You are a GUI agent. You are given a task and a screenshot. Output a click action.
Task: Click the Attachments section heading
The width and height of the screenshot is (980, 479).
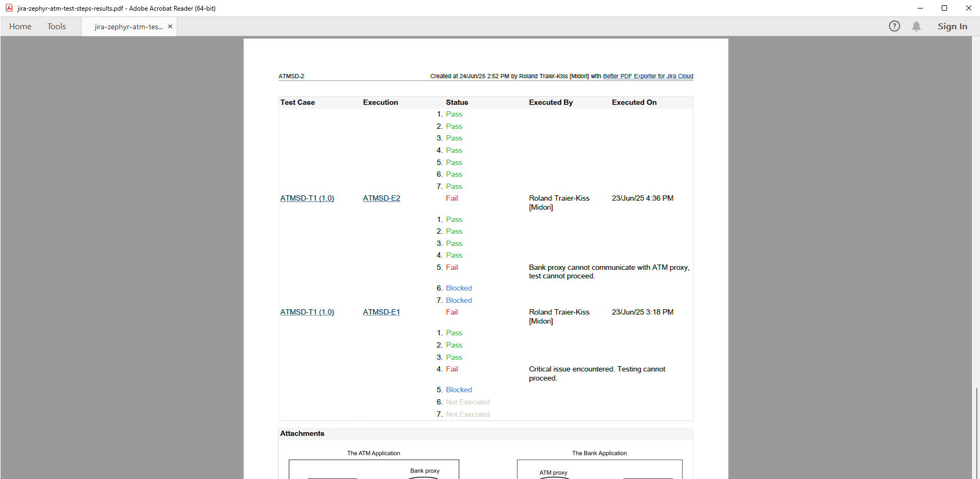[x=302, y=433]
